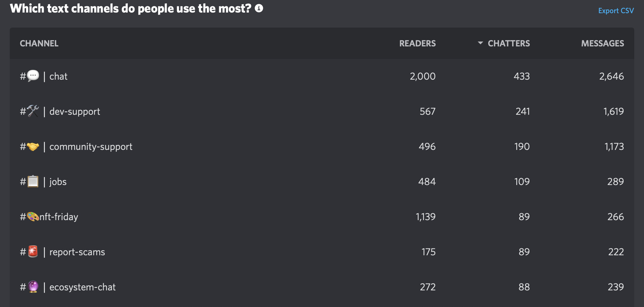Export the table as CSV

point(616,11)
